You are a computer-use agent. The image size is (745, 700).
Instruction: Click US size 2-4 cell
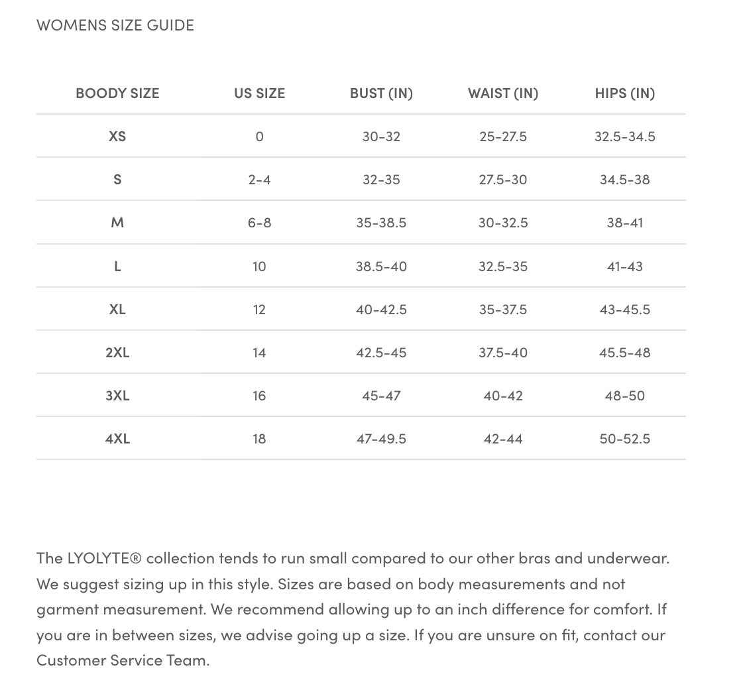coord(259,180)
